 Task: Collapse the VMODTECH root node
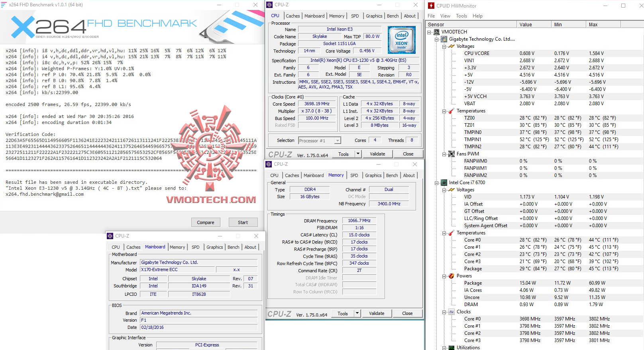point(429,32)
